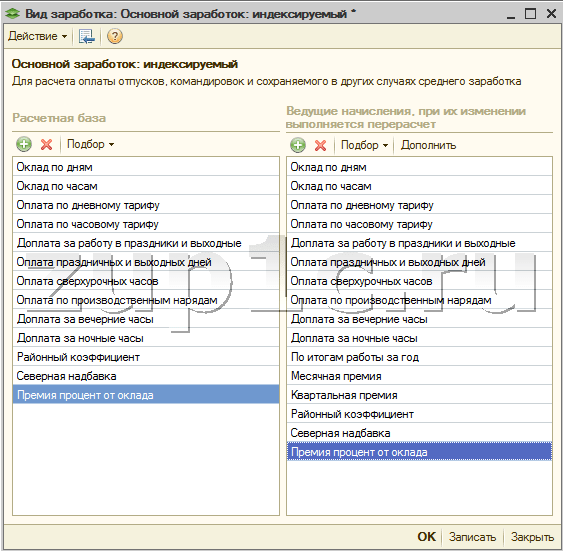Select Месячная премия in the right list
Viewport: 563px width, 551px height.
419,376
